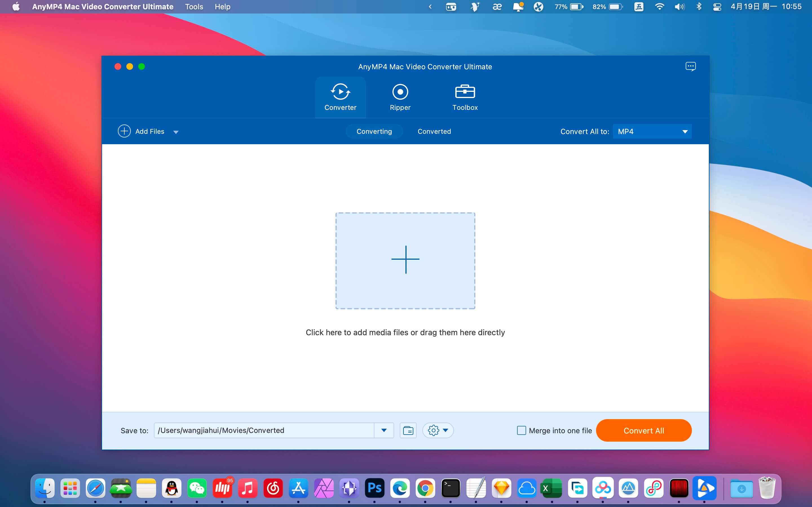This screenshot has height=507, width=812.
Task: Open output folder via folder icon
Action: point(408,430)
